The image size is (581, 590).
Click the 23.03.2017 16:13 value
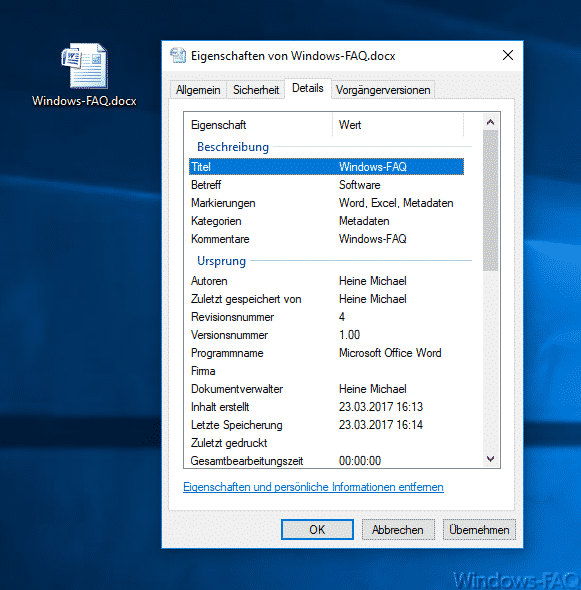click(x=381, y=407)
